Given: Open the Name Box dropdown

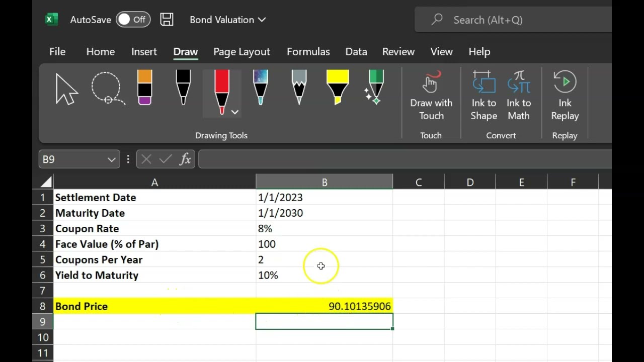Looking at the screenshot, I should 112,159.
